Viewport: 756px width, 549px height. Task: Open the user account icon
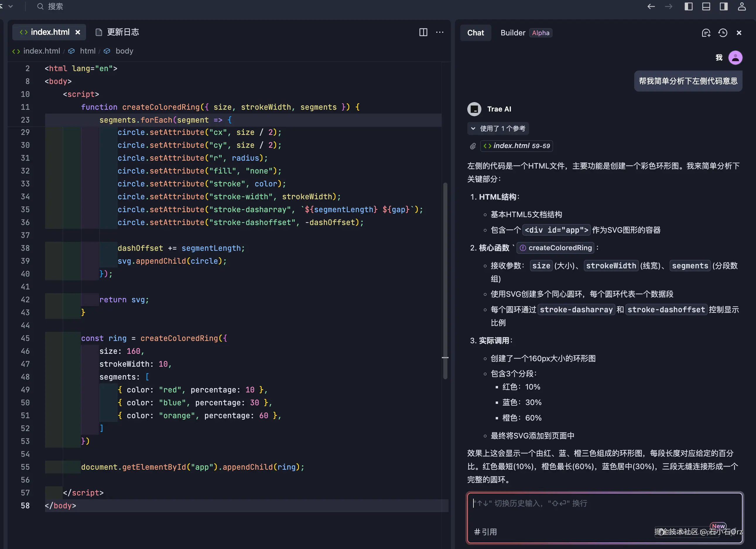[x=741, y=6]
